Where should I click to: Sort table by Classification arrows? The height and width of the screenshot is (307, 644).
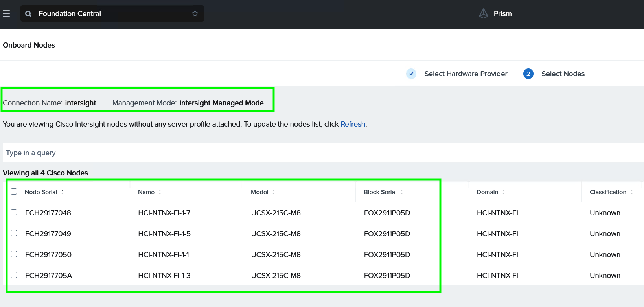click(x=631, y=192)
